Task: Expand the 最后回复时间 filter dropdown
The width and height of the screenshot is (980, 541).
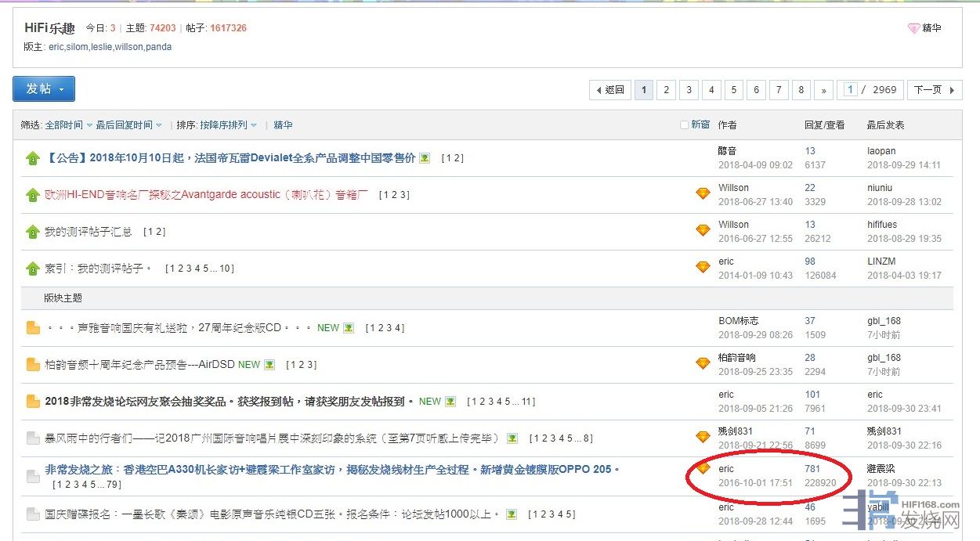Action: click(128, 125)
